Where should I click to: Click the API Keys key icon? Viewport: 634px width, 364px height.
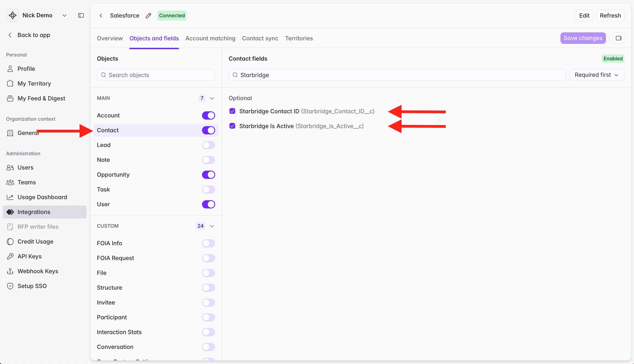[x=10, y=256]
